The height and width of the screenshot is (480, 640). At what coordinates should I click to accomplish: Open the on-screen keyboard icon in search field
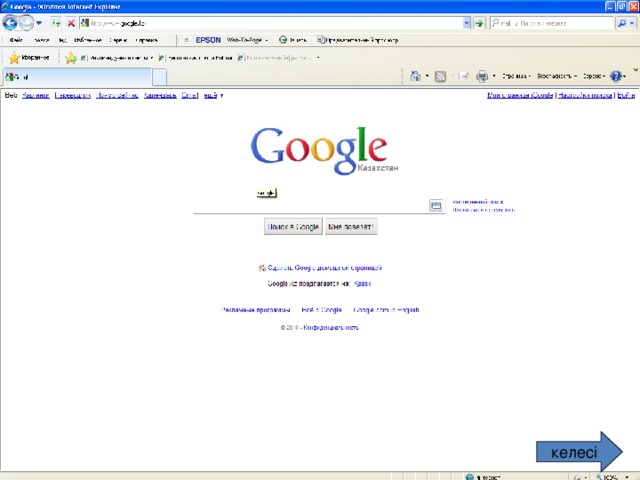436,205
